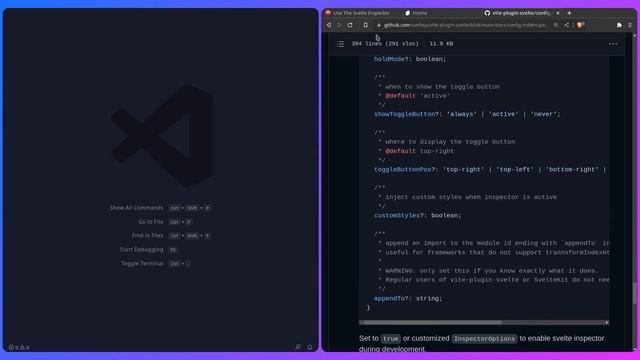The height and width of the screenshot is (360, 640).
Task: Click the 'InspectorOptions' inline code
Action: coord(484,339)
